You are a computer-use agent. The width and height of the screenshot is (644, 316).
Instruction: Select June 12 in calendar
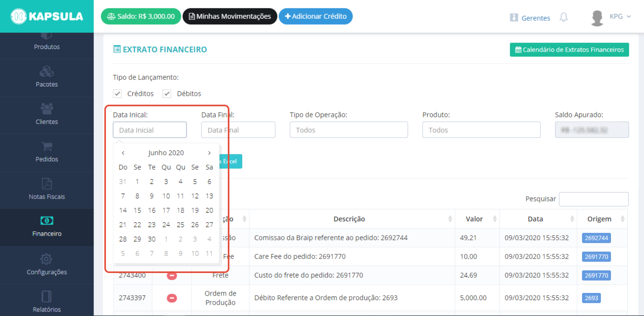(195, 196)
